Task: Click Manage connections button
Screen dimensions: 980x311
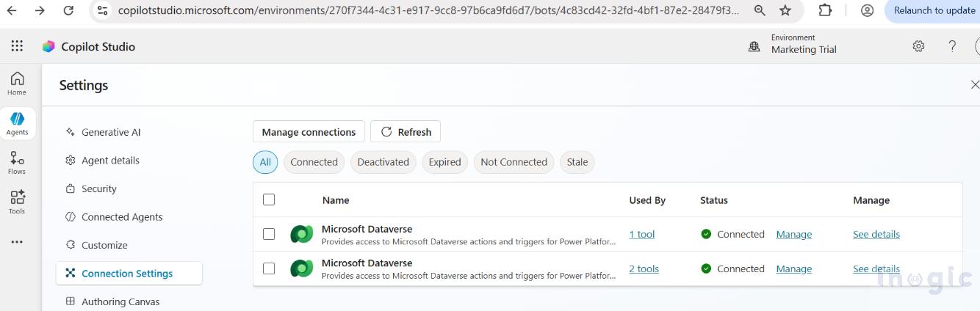Action: [309, 132]
